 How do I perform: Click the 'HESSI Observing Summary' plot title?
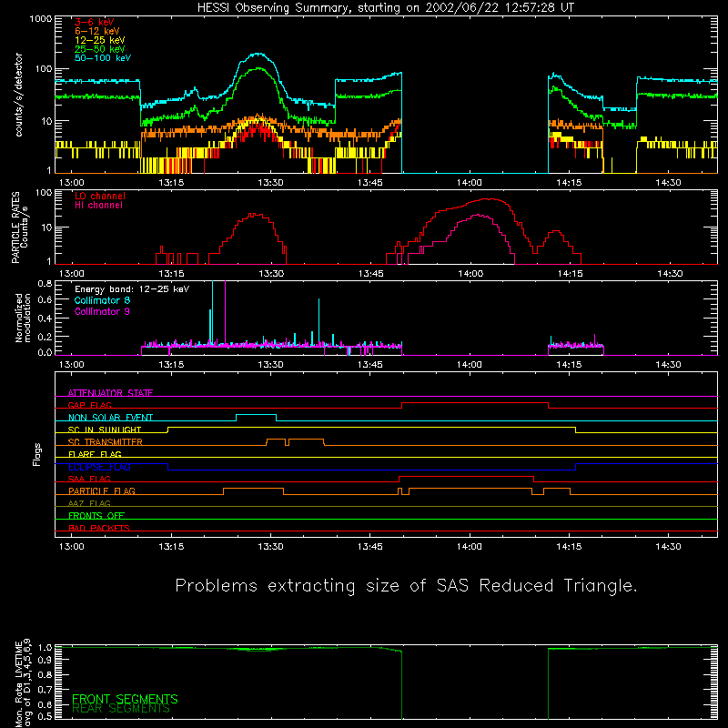point(385,8)
